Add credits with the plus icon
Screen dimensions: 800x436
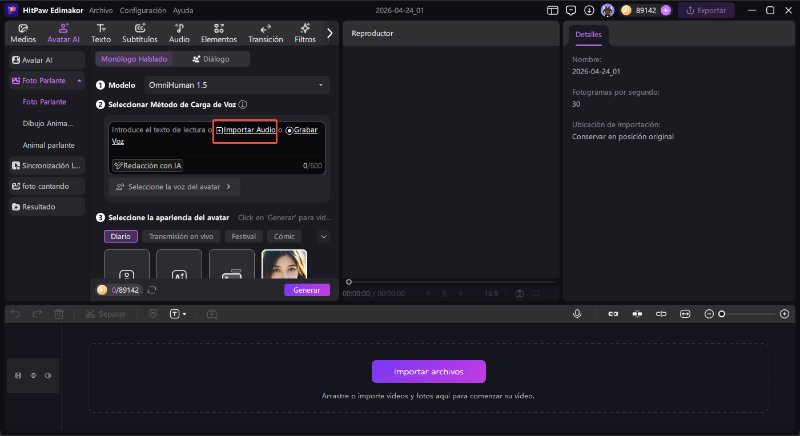coord(666,10)
